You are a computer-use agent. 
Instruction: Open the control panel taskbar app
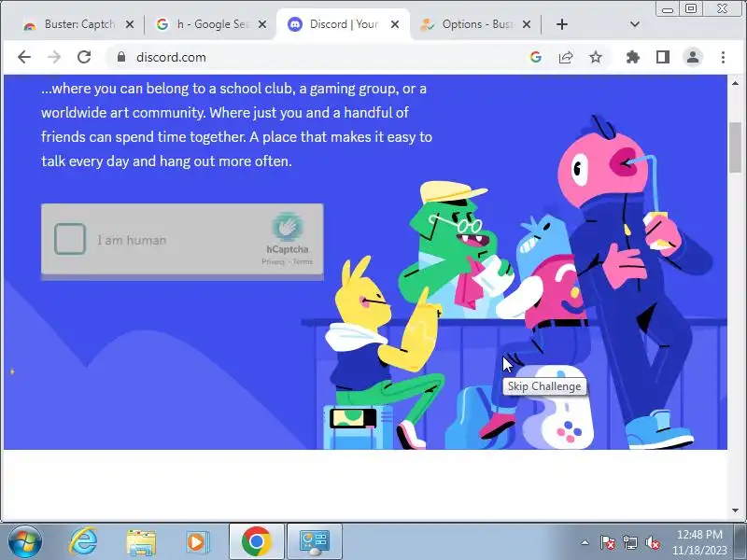(314, 541)
